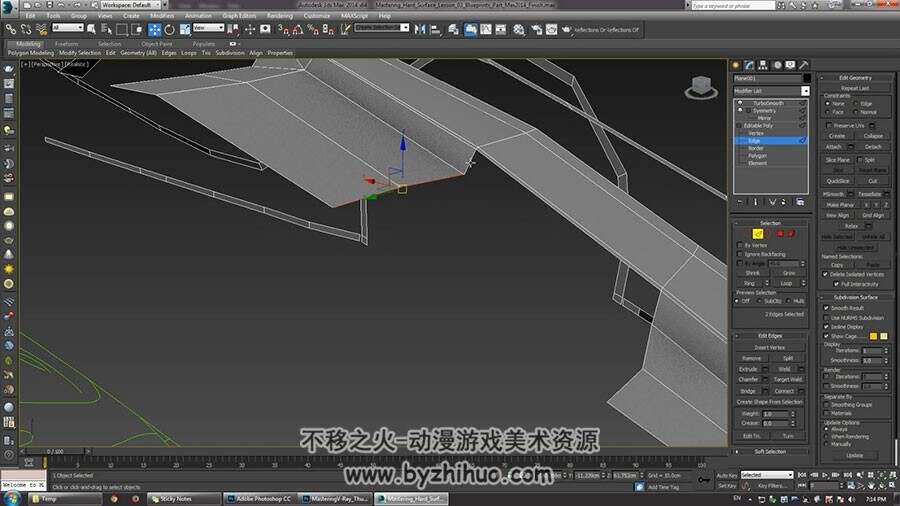Click the Chamfer button
This screenshot has height=506, width=900.
pyautogui.click(x=748, y=379)
